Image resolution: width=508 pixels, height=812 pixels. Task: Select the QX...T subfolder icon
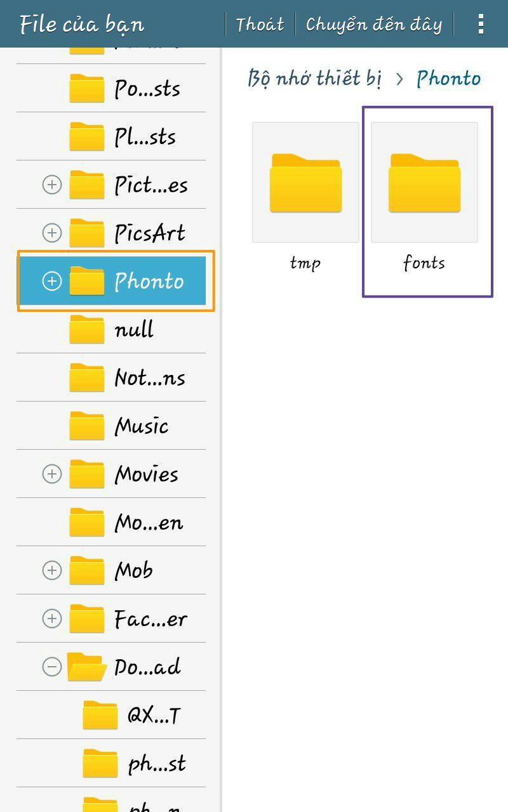pyautogui.click(x=100, y=715)
